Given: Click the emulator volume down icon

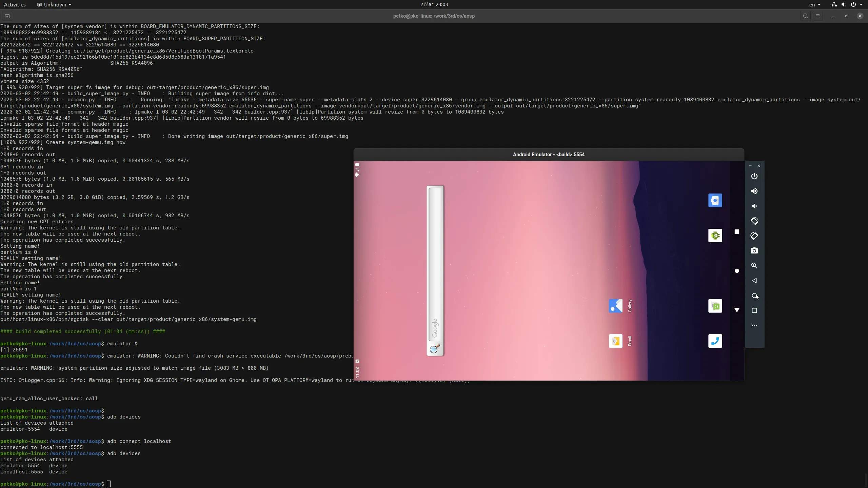Looking at the screenshot, I should tap(754, 206).
